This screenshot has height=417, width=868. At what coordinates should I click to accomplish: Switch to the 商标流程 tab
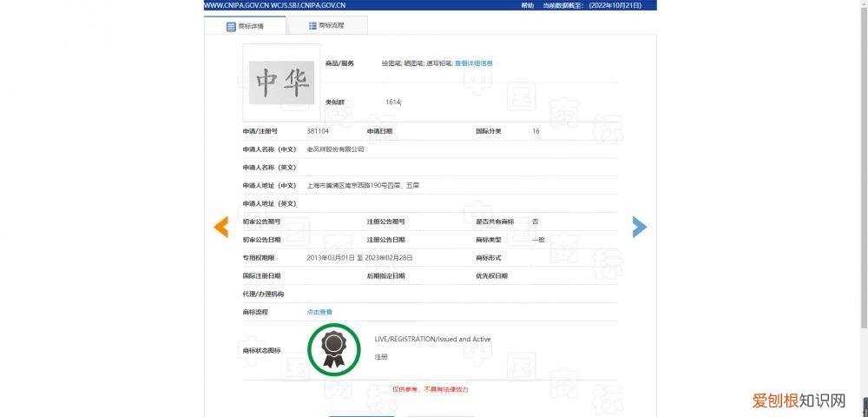coord(326,25)
